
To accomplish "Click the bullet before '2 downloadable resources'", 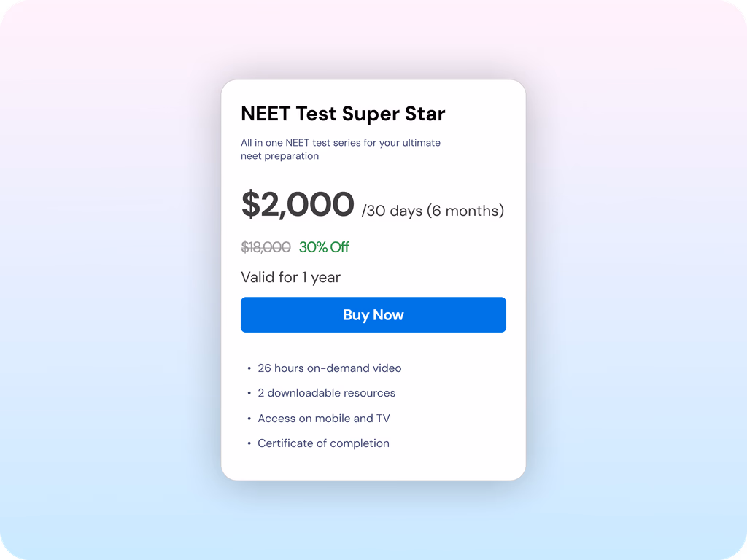I will coord(249,394).
